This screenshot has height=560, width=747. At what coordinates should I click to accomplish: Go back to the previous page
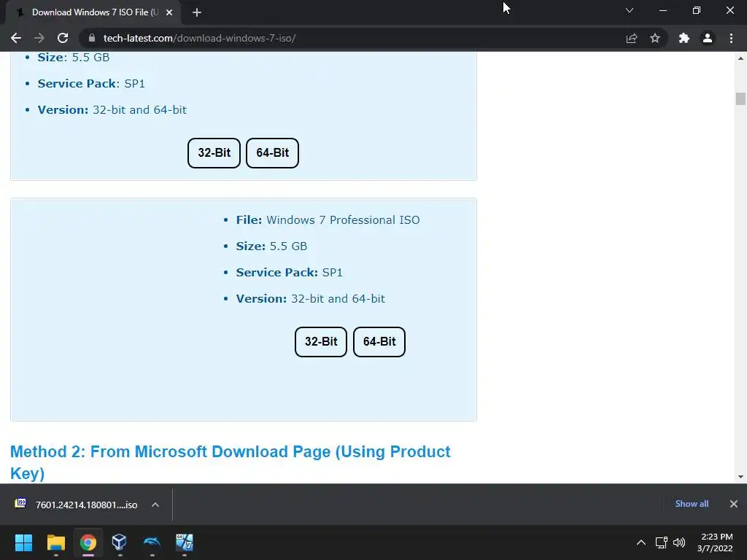click(16, 38)
